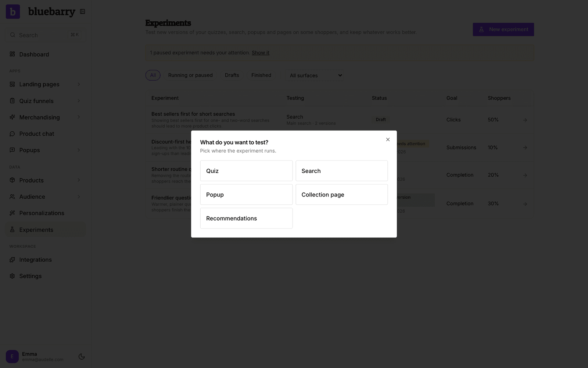Follow the Show it link
588x368 pixels.
click(261, 53)
